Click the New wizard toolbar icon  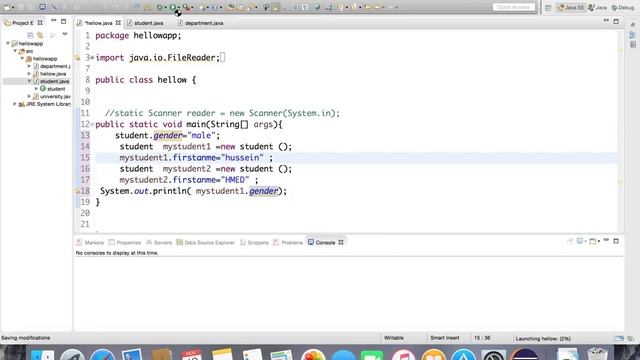coord(7,7)
